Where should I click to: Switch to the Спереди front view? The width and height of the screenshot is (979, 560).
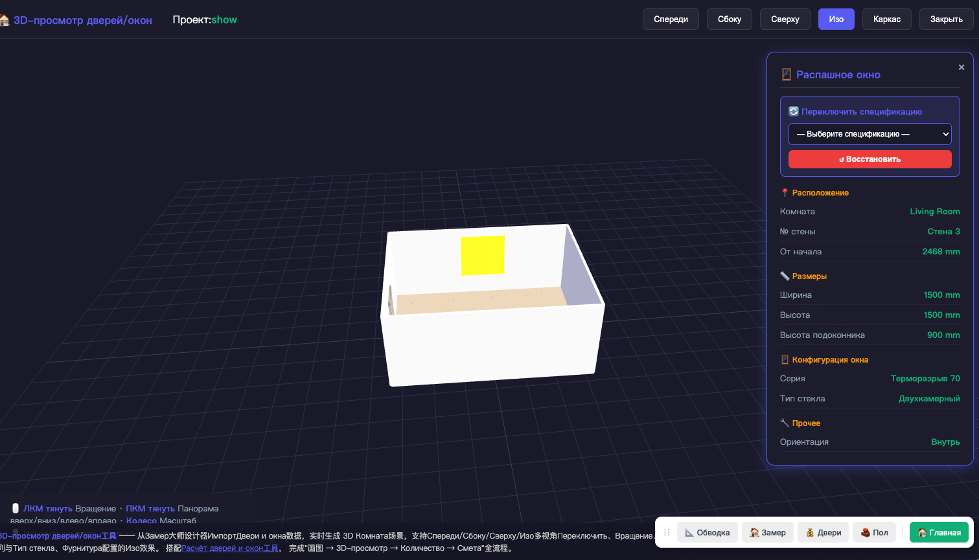(671, 19)
